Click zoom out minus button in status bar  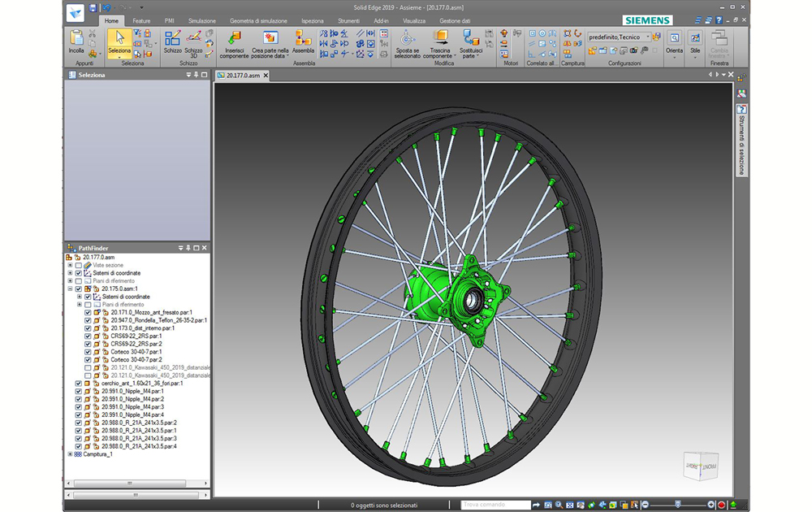pyautogui.click(x=646, y=505)
